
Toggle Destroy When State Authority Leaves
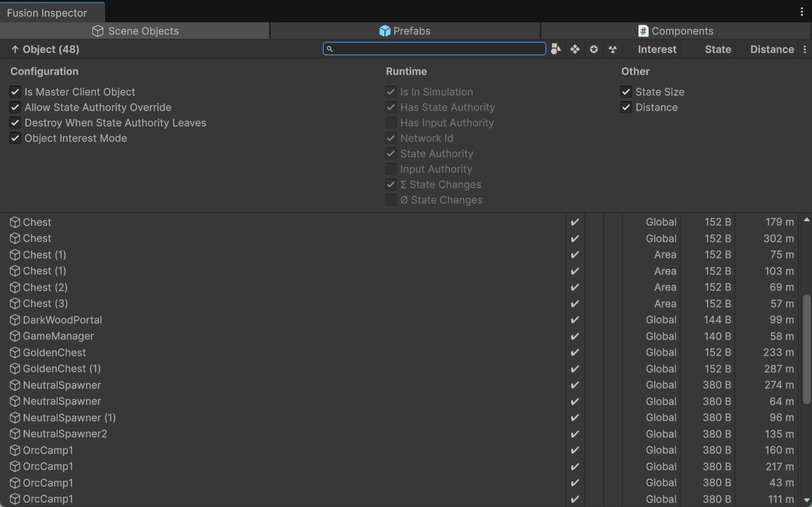coord(15,123)
